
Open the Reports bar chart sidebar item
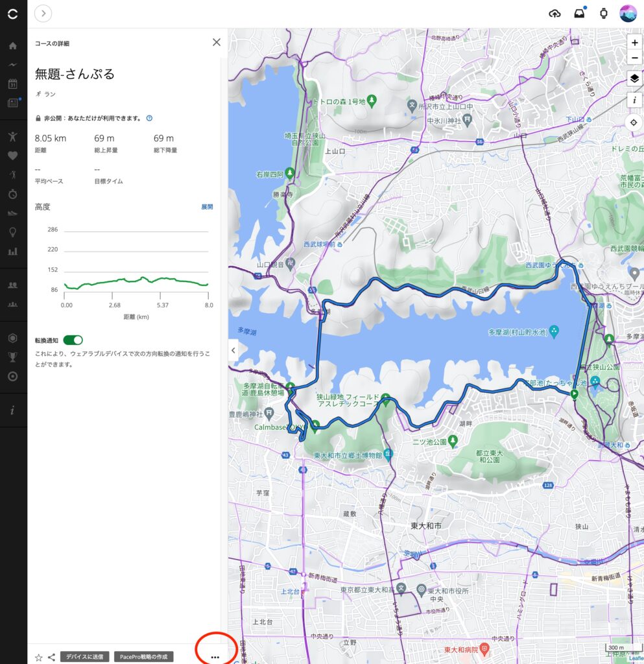point(12,252)
